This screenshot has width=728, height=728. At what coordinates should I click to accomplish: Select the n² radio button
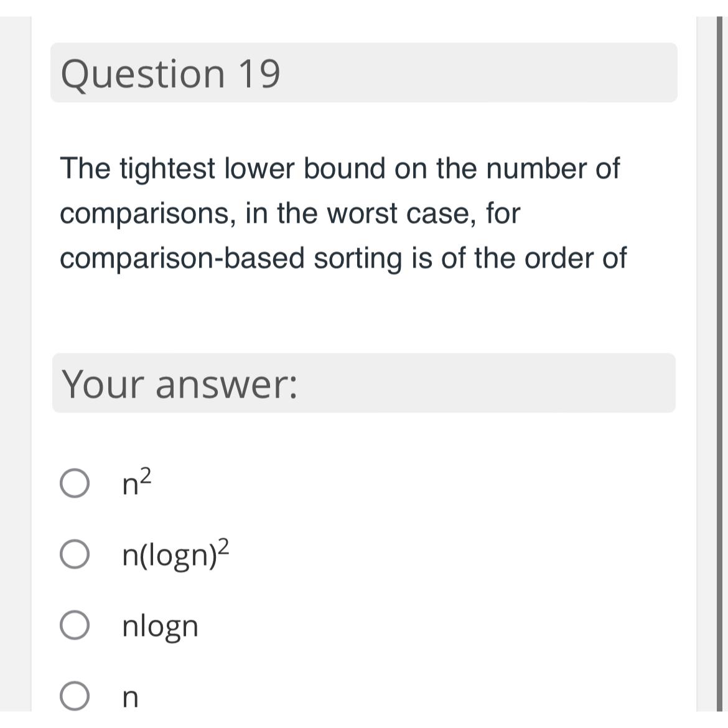[x=74, y=484]
